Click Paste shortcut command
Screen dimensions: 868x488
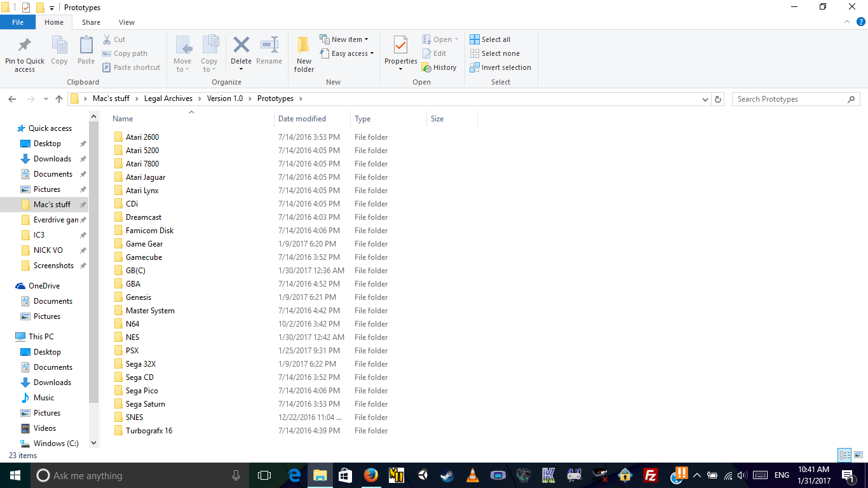click(131, 67)
